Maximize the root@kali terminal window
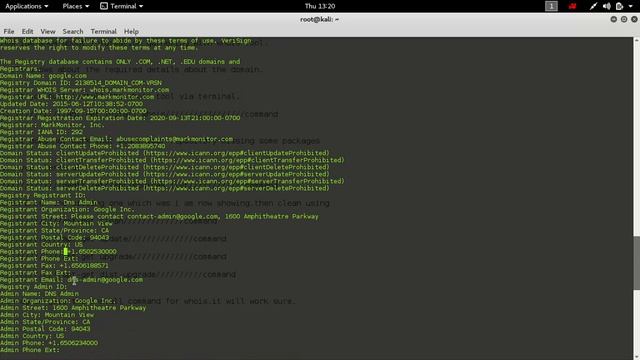 point(624,19)
